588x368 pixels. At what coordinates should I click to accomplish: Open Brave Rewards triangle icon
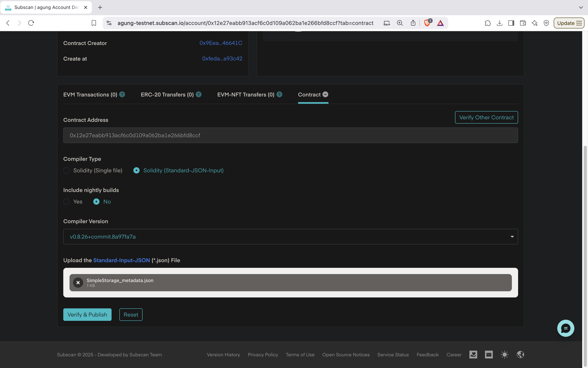coord(440,23)
